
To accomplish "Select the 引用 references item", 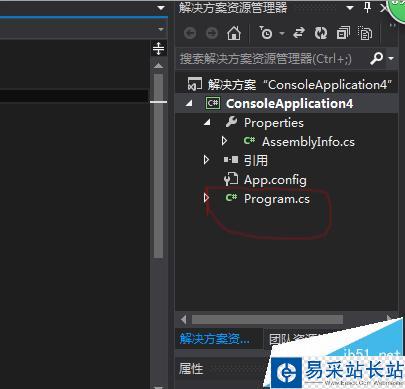I will (x=256, y=160).
